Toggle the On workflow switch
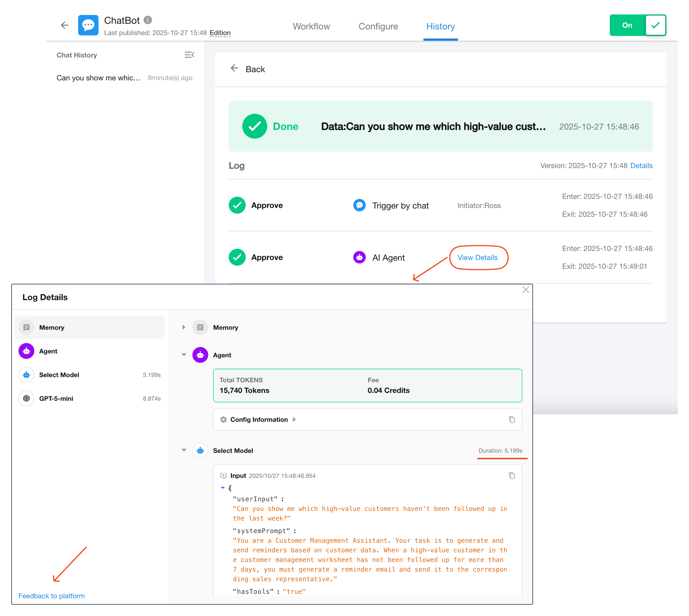Screen dimensions: 689x616 [637, 25]
